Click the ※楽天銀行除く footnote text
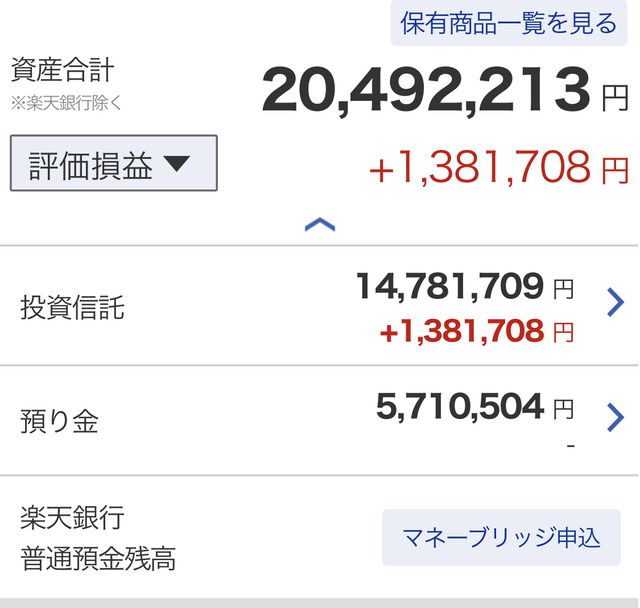The width and height of the screenshot is (640, 608). tap(65, 101)
